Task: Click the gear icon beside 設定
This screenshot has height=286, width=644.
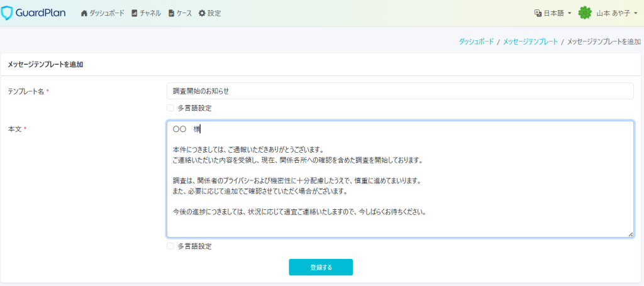Action: click(202, 13)
